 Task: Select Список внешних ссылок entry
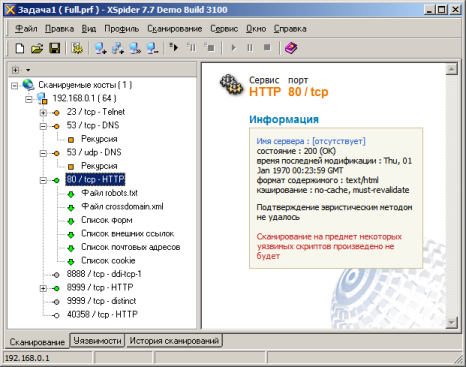pos(128,234)
